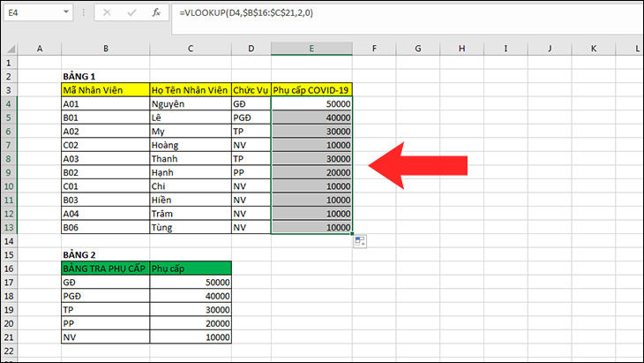Viewport: 644px width, 363px height.
Task: Click the Mã Nhân Viên header cell
Action: click(106, 90)
